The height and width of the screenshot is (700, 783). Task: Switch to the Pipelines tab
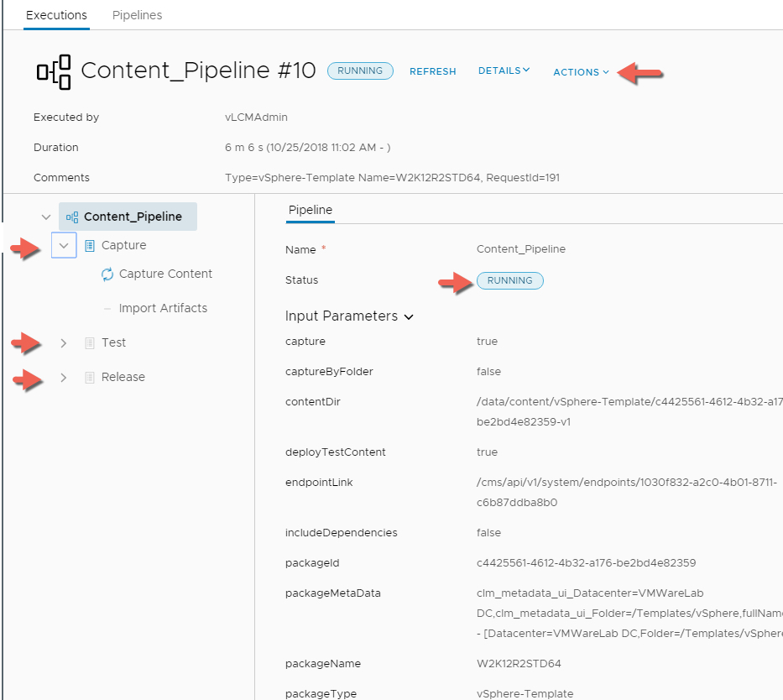pyautogui.click(x=137, y=15)
